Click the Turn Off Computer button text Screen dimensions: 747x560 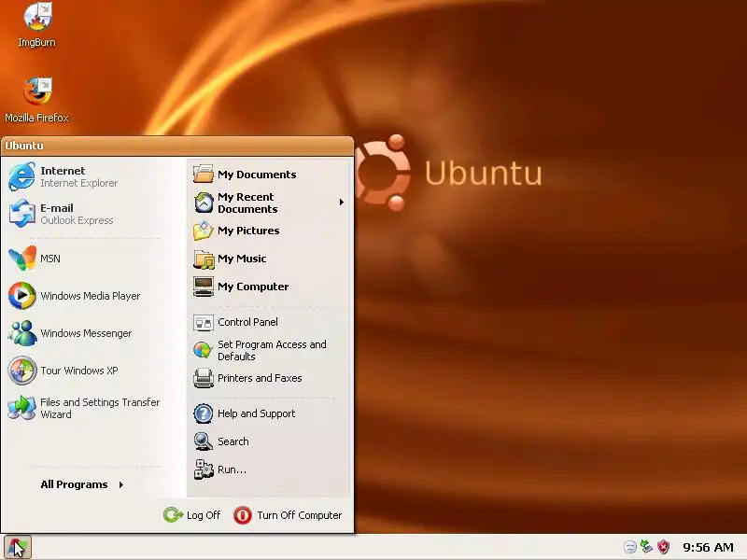299,515
